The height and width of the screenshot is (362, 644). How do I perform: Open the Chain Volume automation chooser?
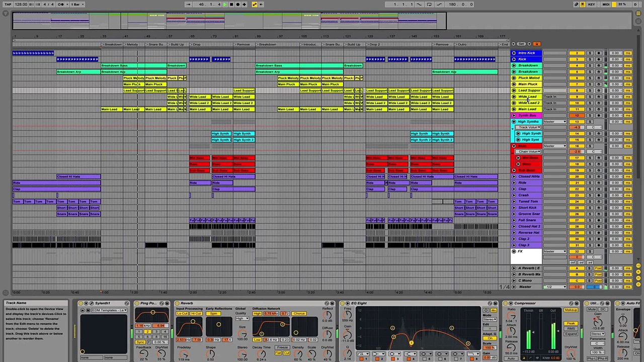point(528,151)
